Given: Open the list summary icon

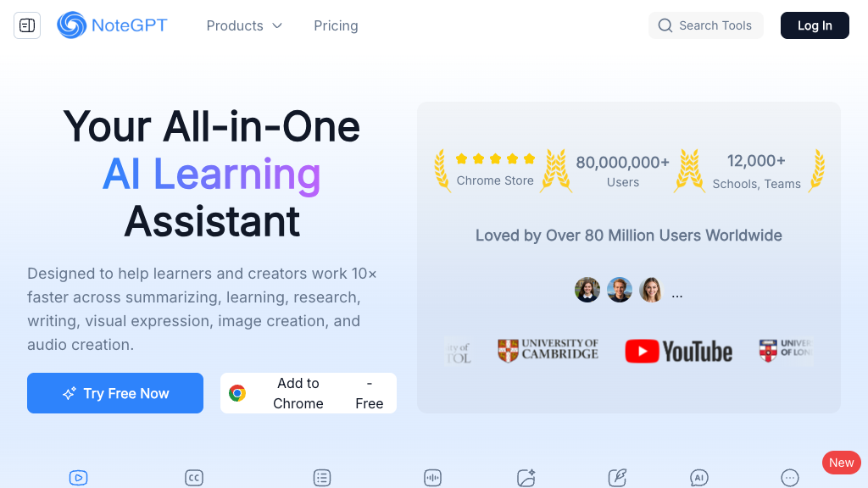Looking at the screenshot, I should click(x=322, y=478).
